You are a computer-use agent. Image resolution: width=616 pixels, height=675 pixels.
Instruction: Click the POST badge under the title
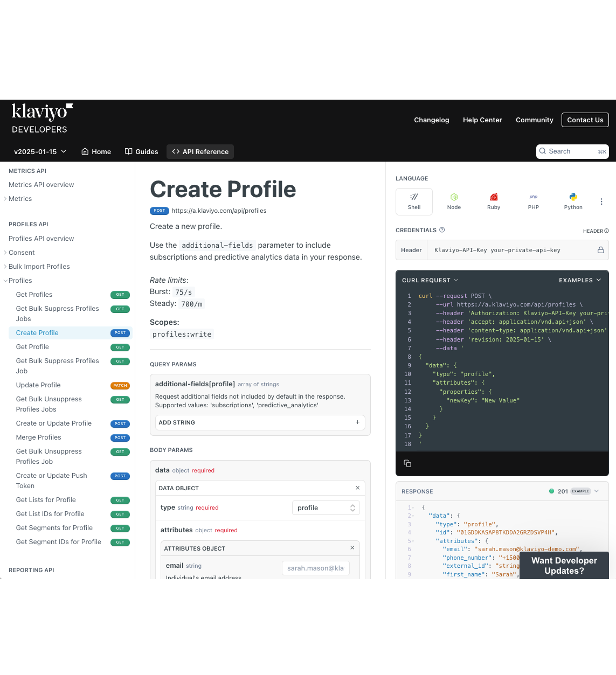(x=160, y=211)
